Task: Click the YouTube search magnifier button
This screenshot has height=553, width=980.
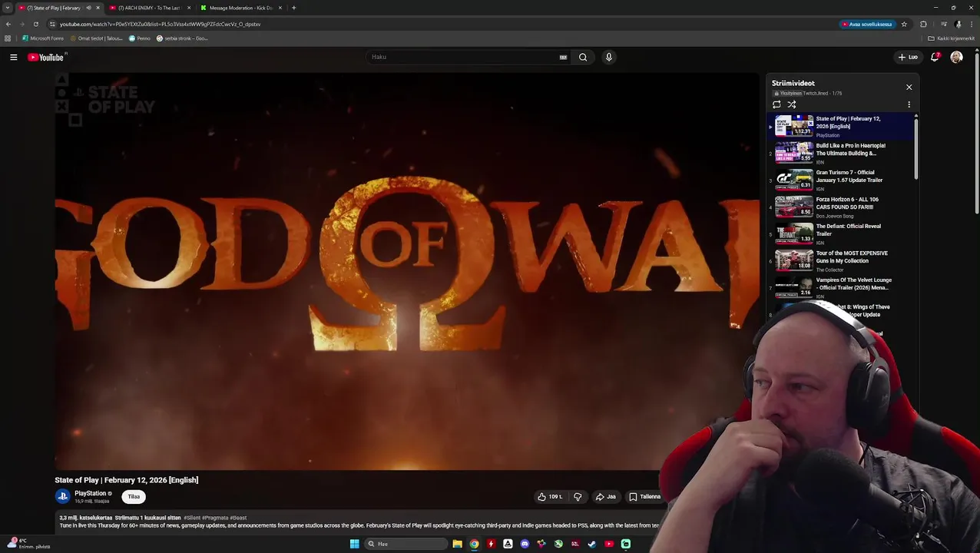Action: tap(583, 57)
